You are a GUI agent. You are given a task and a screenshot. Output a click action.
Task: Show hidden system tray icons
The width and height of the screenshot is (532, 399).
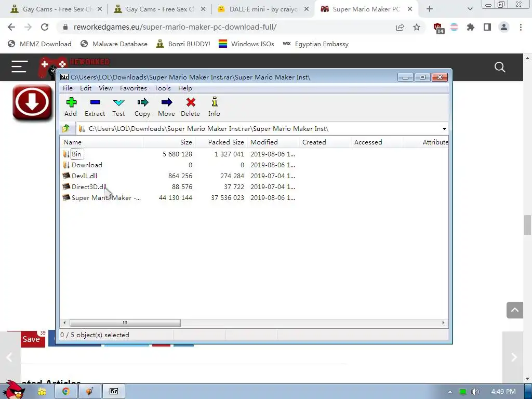tap(450, 392)
